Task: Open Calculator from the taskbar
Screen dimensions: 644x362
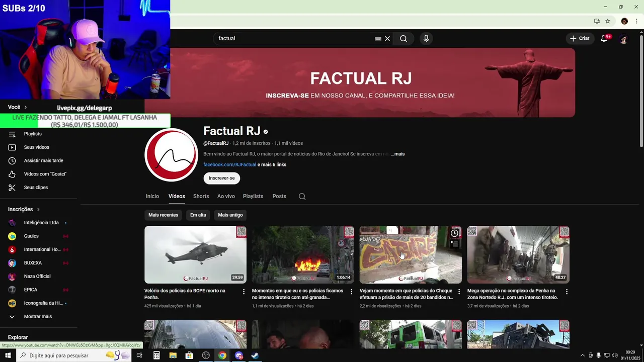Action: coord(156,355)
